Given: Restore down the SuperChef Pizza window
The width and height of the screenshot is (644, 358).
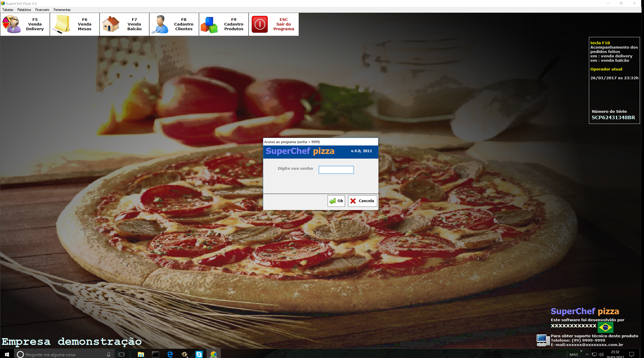Looking at the screenshot, I should coord(621,3).
